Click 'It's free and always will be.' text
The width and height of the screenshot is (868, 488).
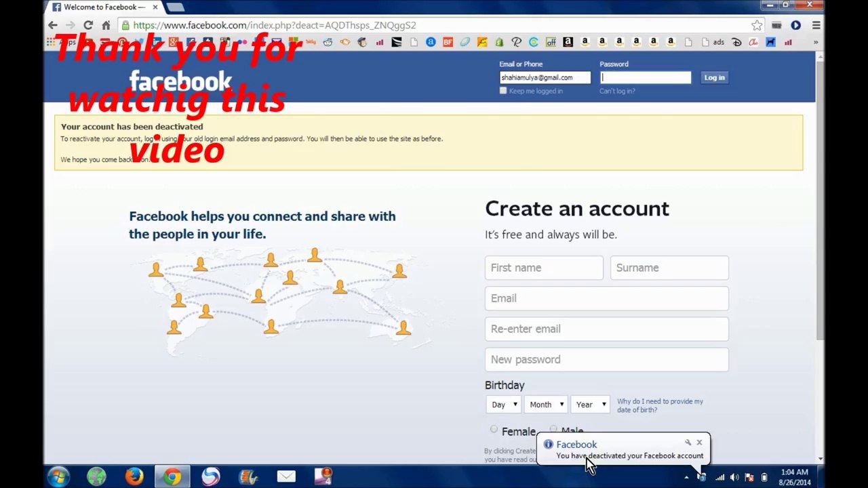551,235
